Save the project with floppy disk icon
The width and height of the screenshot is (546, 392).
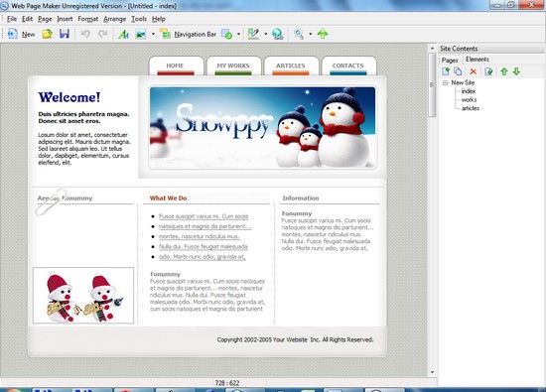(x=65, y=34)
